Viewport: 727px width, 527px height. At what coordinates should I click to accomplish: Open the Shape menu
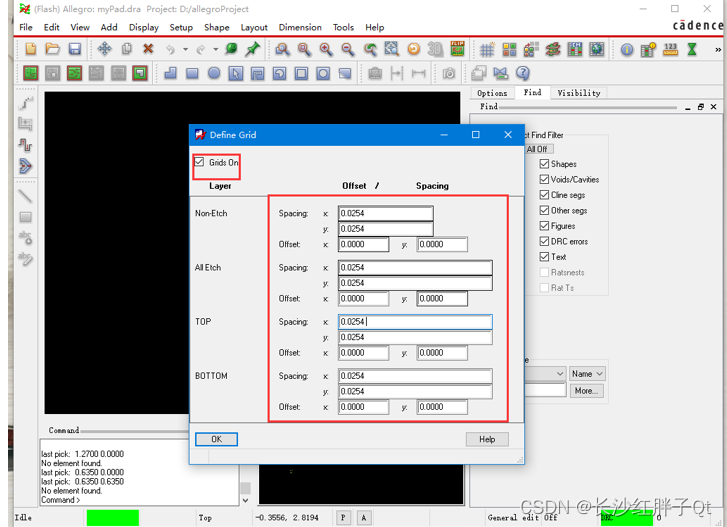pyautogui.click(x=217, y=27)
